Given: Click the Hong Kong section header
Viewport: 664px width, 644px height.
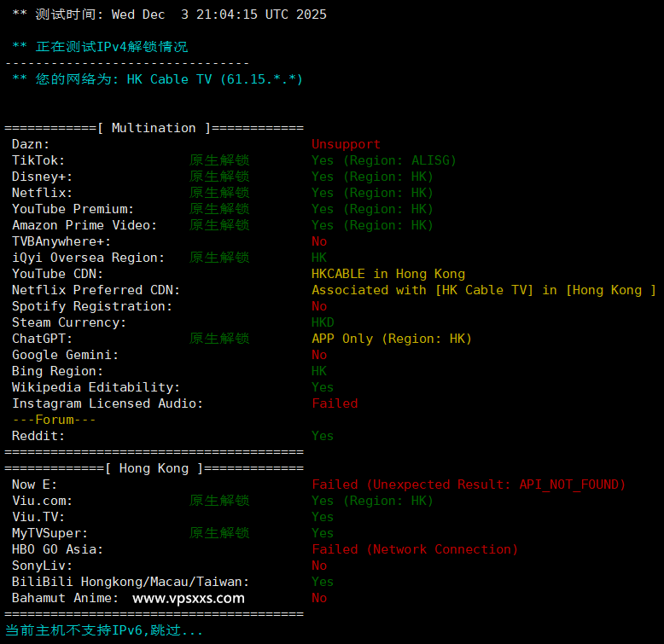Looking at the screenshot, I should (x=154, y=468).
